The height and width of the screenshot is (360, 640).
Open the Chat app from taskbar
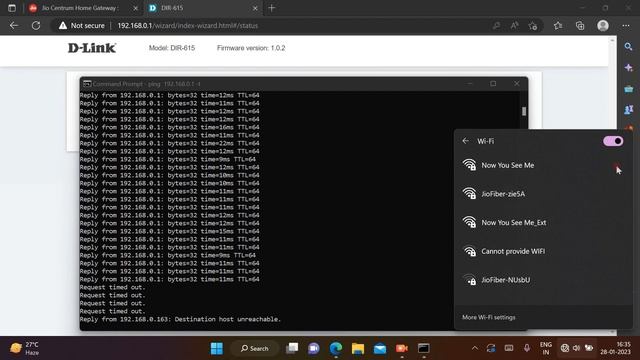click(313, 348)
